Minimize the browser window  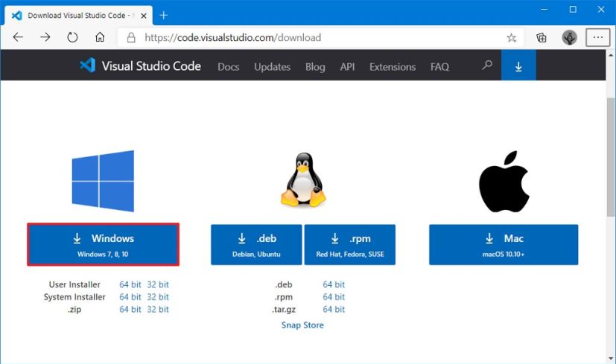click(x=544, y=9)
